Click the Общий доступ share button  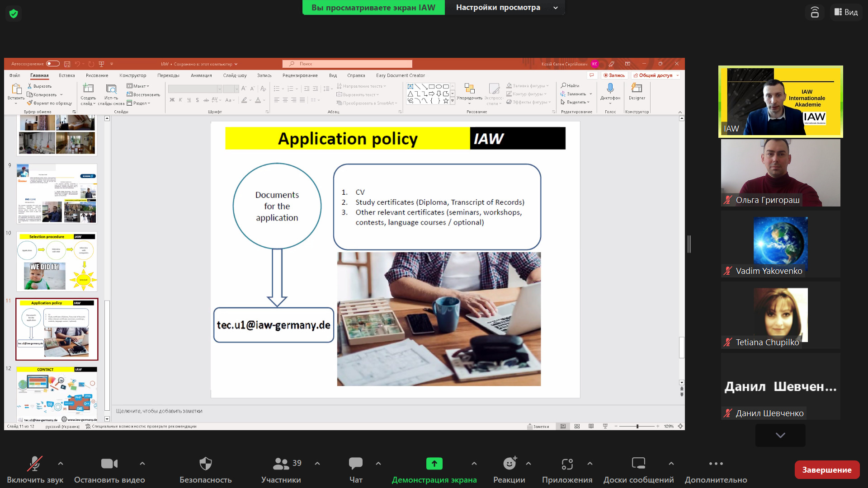pos(656,75)
